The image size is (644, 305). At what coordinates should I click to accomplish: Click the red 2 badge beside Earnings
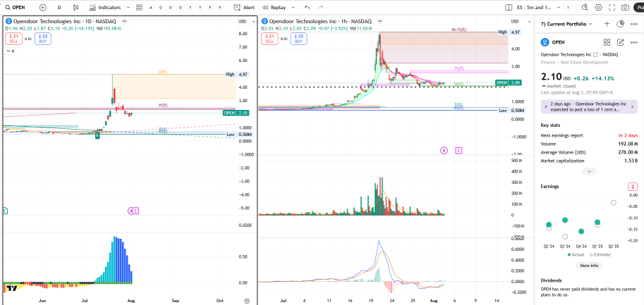tap(633, 187)
